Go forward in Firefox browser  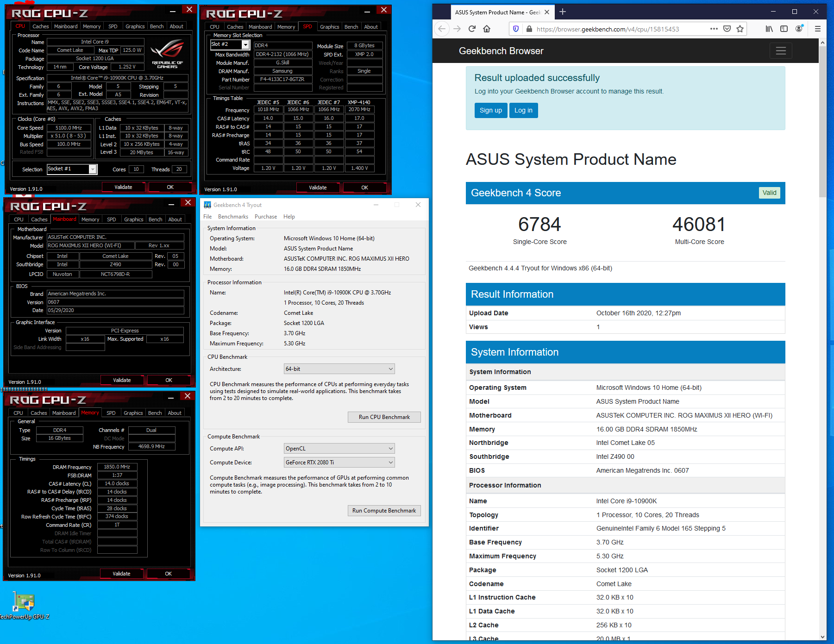click(x=457, y=29)
